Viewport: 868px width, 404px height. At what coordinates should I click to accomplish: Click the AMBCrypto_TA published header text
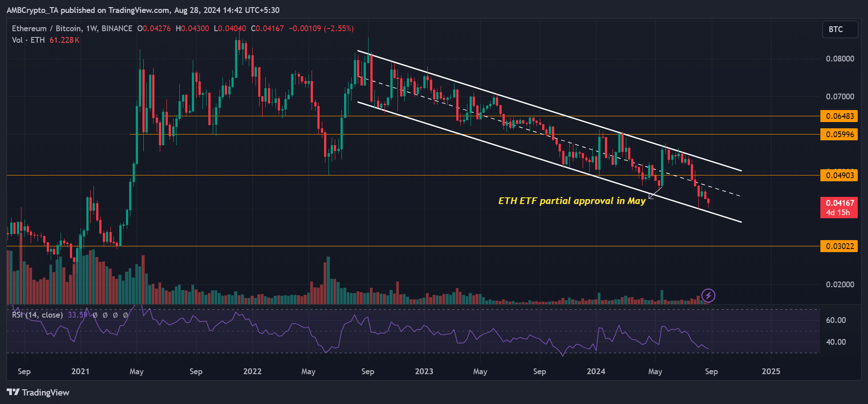coord(143,10)
